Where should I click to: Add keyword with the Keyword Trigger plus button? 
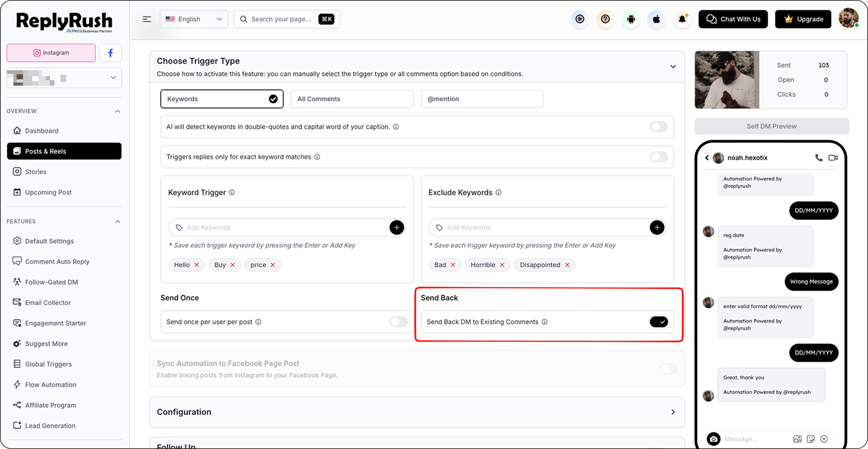coord(397,227)
